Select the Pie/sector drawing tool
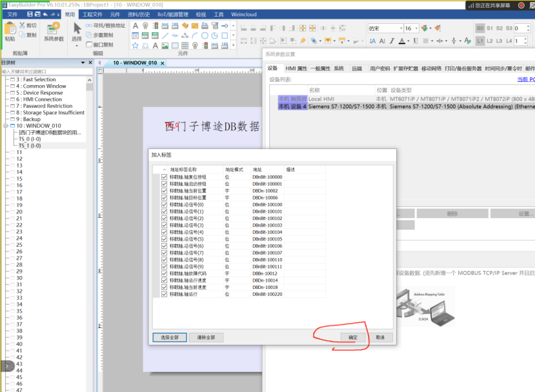535x392 pixels. (x=215, y=35)
